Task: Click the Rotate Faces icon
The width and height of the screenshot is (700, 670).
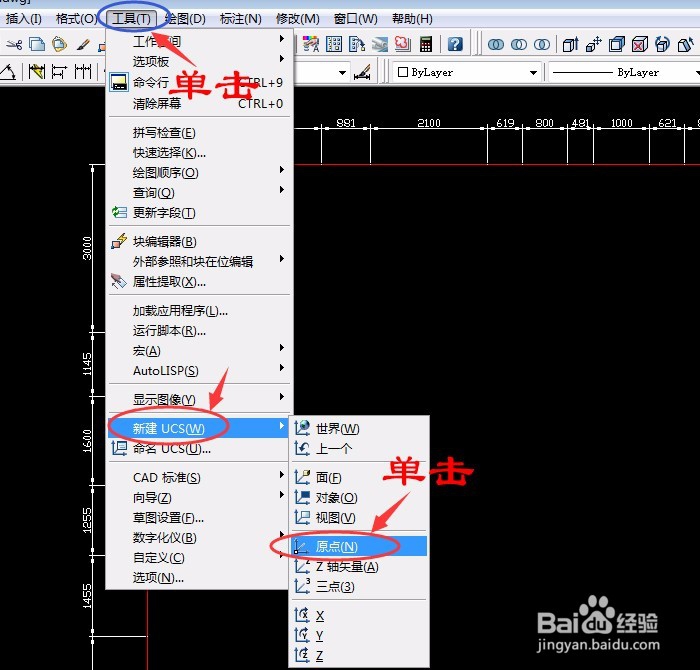Action: coord(662,45)
